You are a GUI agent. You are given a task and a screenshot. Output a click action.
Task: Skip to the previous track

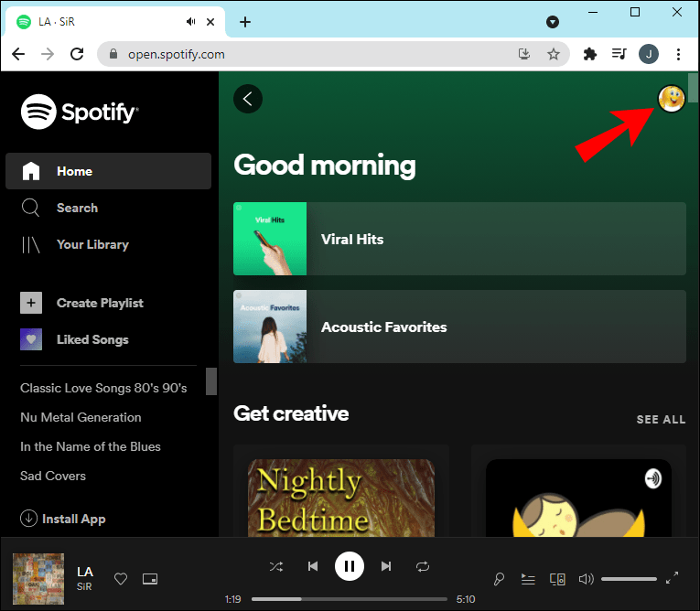(313, 566)
